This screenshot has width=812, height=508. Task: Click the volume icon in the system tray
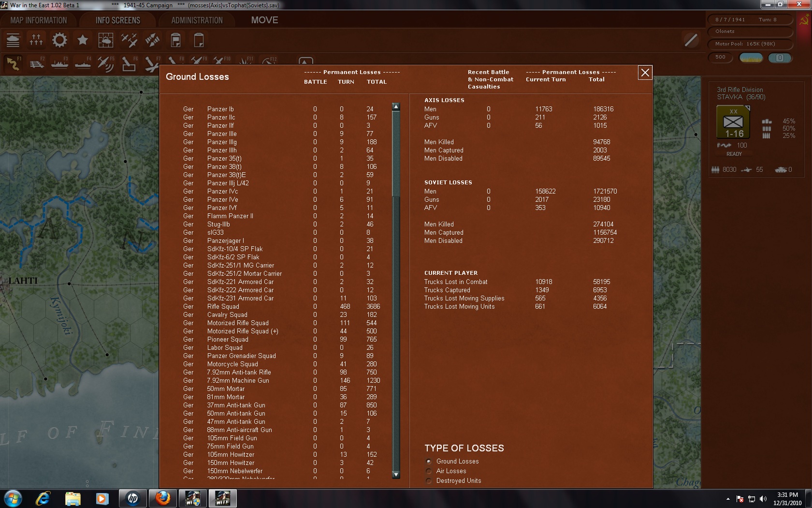point(763,499)
